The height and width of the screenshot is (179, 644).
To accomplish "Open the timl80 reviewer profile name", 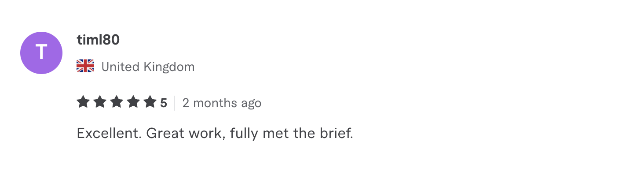I will pyautogui.click(x=98, y=40).
